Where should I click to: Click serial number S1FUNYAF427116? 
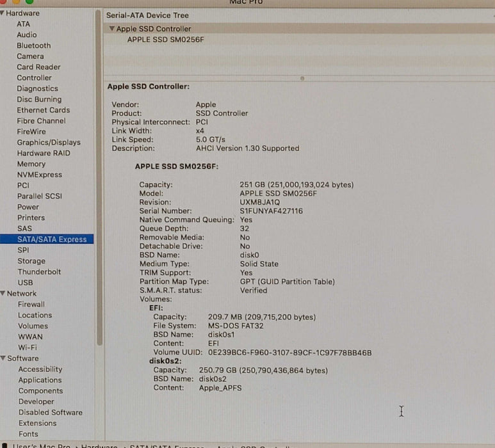[271, 211]
